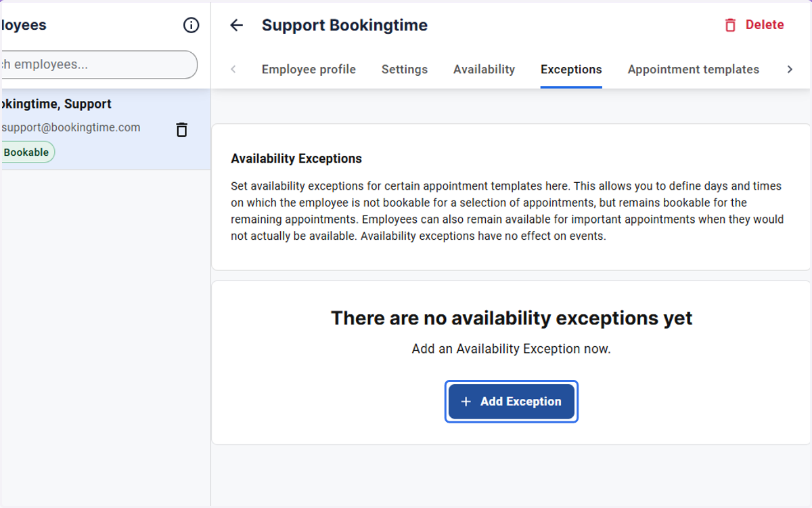Go to the Appointment templates tab
Screen dimensions: 812x508
(694, 69)
